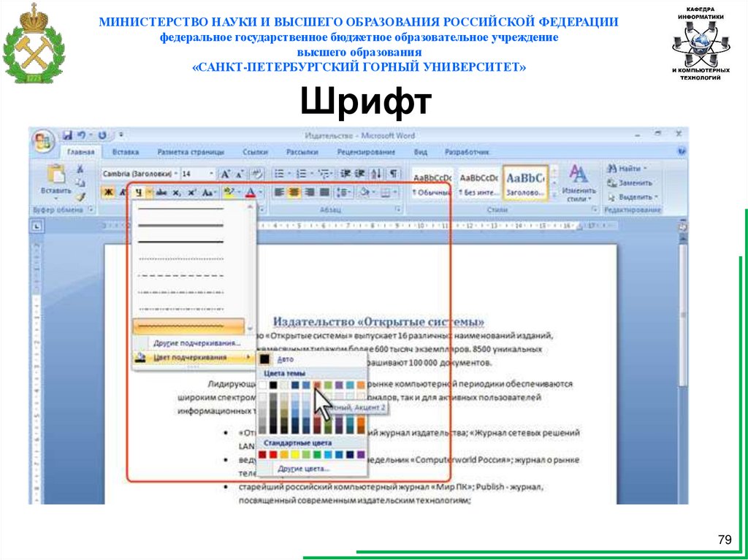Screen dimensions: 748x560
Task: Click Заменить in the editing group
Action: 629,183
